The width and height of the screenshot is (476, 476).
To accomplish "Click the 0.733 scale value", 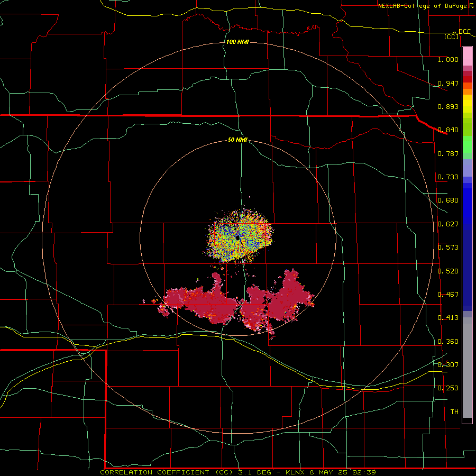I will pos(448,177).
